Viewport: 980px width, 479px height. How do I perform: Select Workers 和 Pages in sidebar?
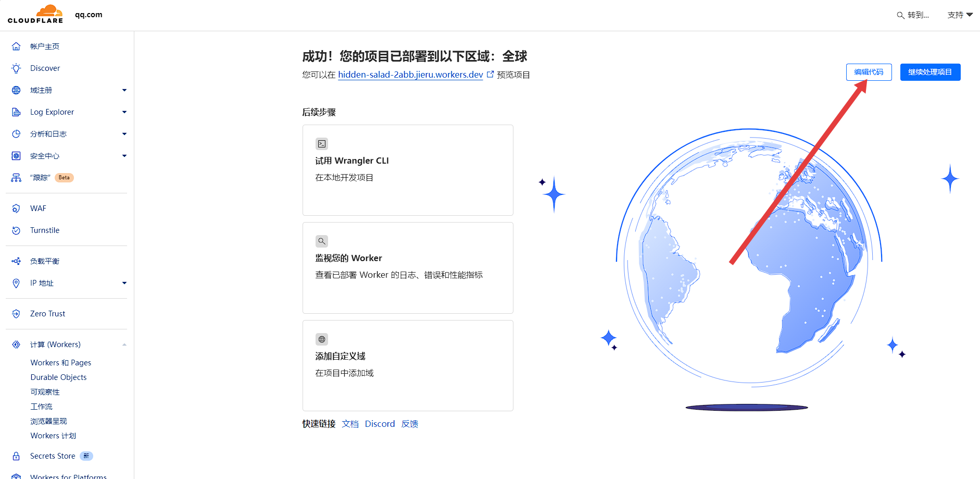point(60,362)
